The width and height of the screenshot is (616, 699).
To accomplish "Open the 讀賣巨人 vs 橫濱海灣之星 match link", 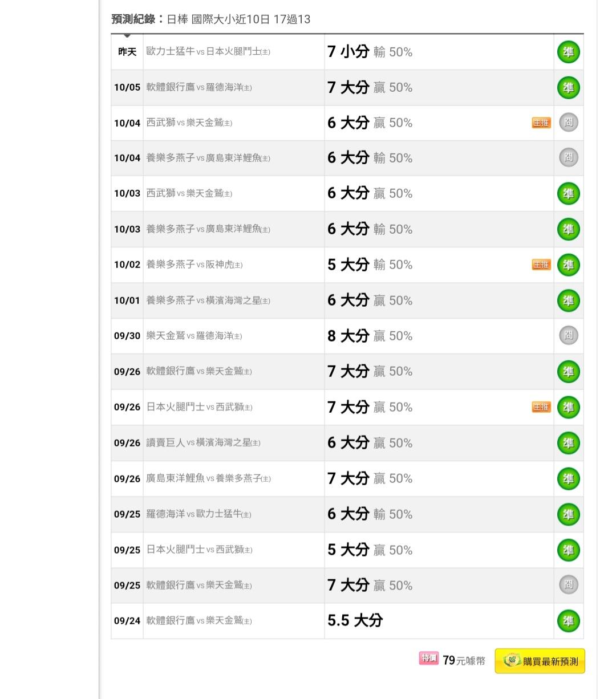I will coord(203,443).
